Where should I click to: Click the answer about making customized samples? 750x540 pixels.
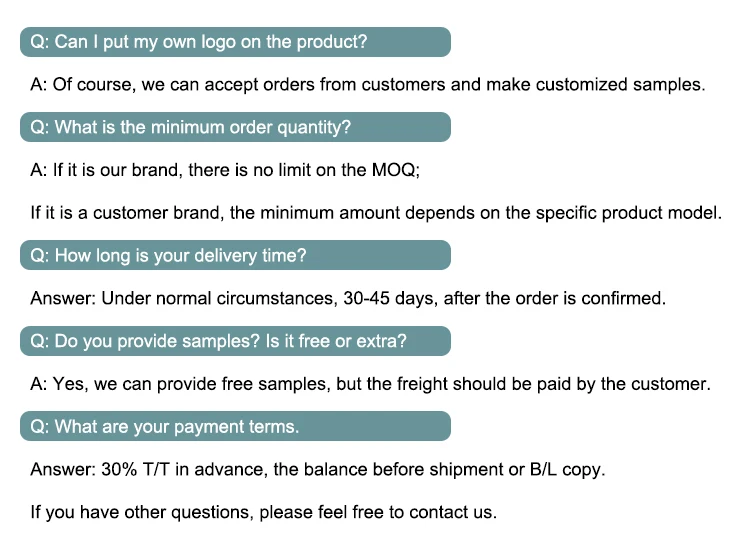click(x=367, y=85)
